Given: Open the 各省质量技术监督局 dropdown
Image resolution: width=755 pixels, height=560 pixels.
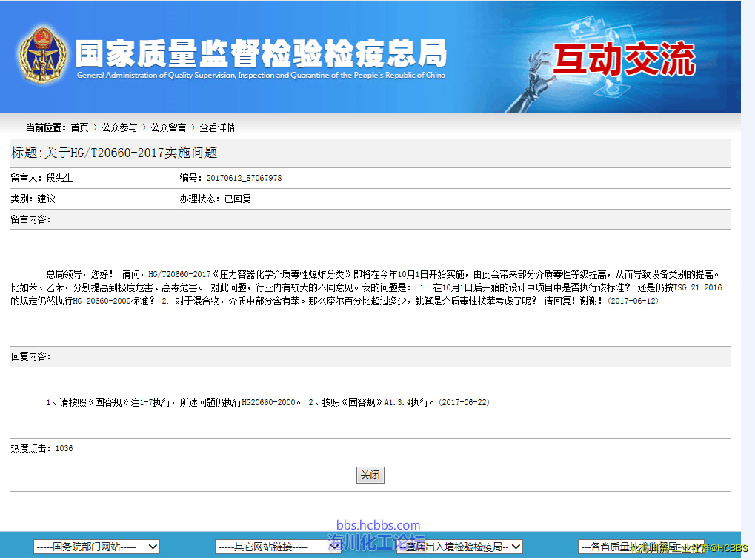Looking at the screenshot, I should [x=641, y=547].
